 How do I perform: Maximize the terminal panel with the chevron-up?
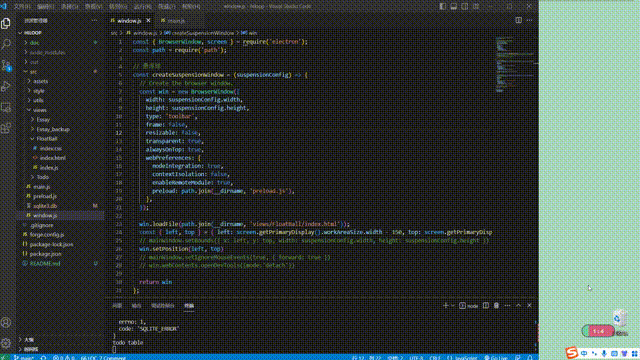[518, 305]
